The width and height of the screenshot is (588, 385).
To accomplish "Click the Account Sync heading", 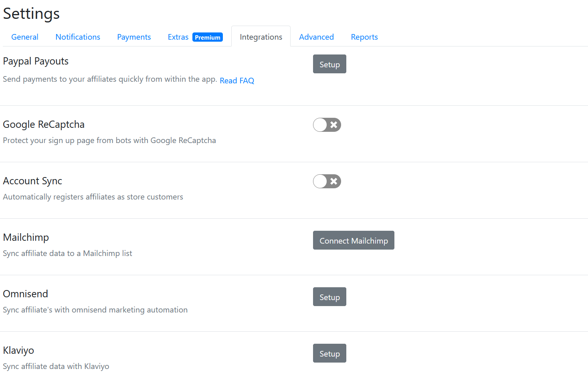I will 32,181.
